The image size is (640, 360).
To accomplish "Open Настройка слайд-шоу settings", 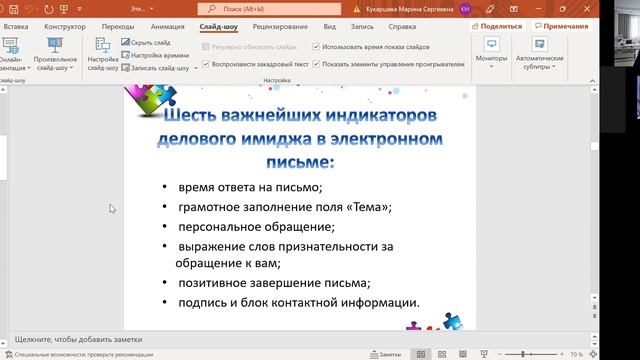I will pyautogui.click(x=103, y=55).
